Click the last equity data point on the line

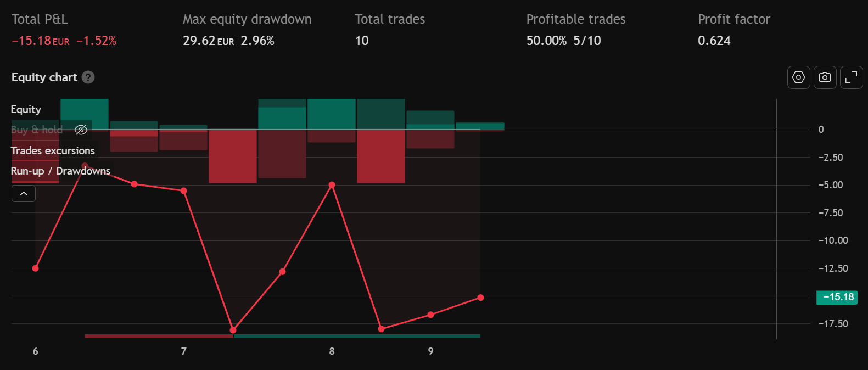(480, 298)
